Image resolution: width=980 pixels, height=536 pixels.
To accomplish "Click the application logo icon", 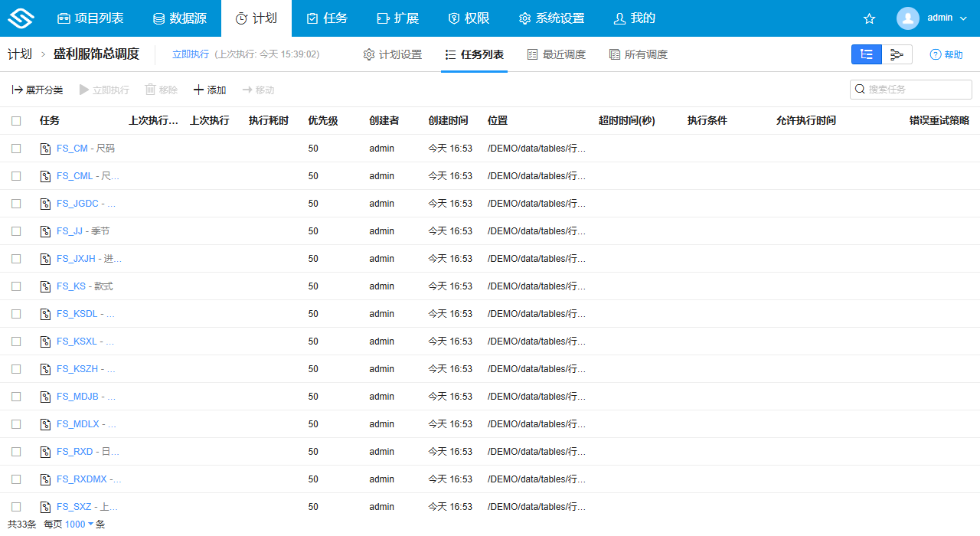I will click(x=21, y=18).
